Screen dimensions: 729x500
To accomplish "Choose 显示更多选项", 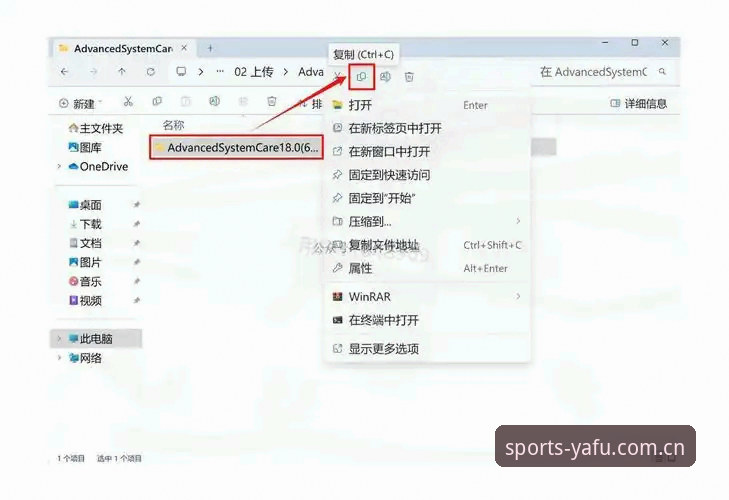I will tap(427, 348).
